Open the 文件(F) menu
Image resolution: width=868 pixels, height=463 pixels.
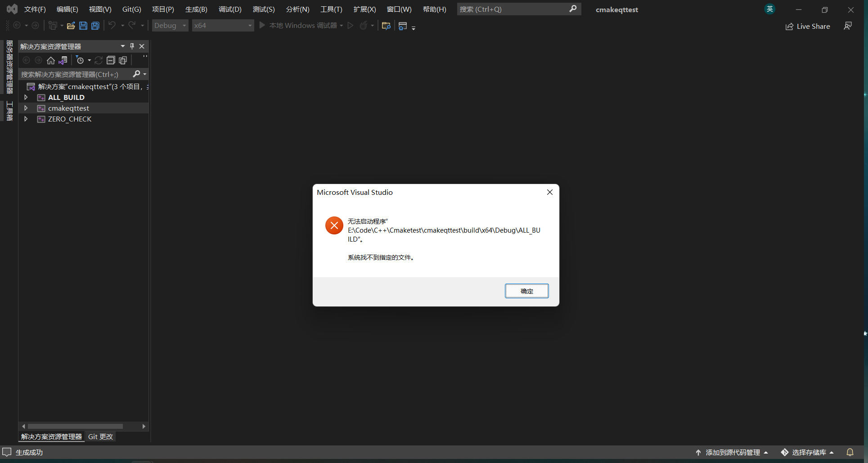click(35, 9)
